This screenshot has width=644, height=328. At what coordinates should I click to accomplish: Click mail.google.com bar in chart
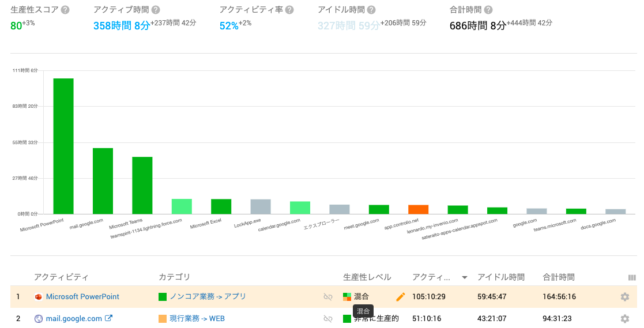[x=103, y=181]
